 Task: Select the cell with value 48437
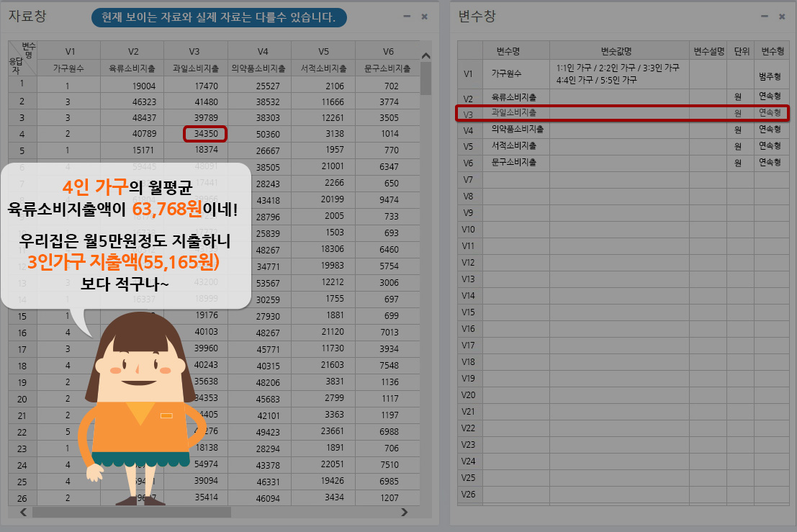(132, 117)
